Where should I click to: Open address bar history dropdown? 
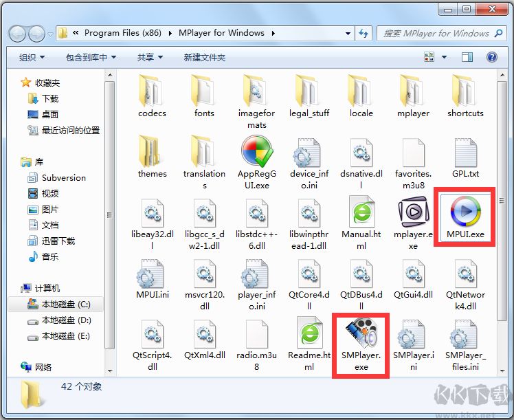click(348, 33)
